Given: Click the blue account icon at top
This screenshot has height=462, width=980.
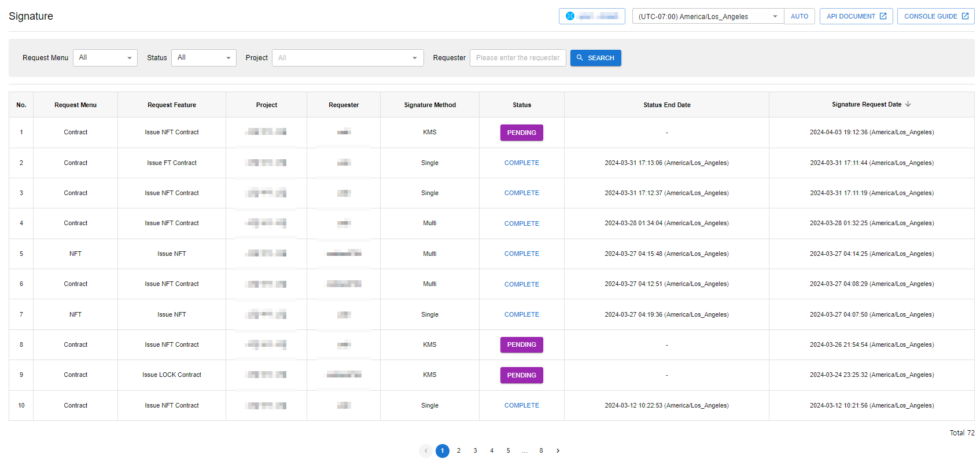Looking at the screenshot, I should coord(570,16).
